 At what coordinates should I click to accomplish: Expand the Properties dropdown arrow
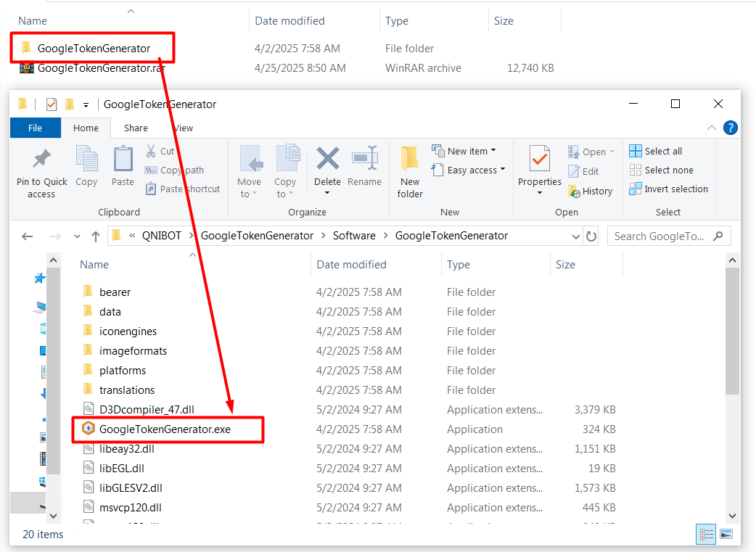coord(540,194)
